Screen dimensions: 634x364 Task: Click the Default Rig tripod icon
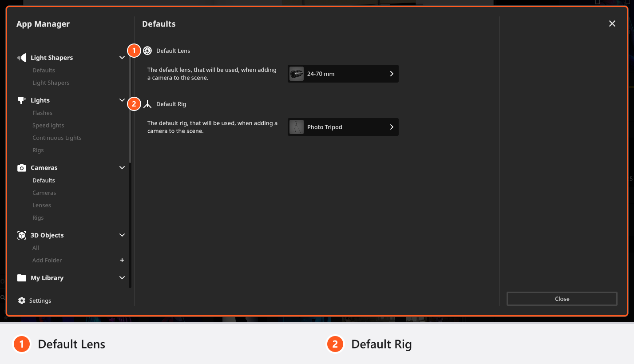click(147, 104)
